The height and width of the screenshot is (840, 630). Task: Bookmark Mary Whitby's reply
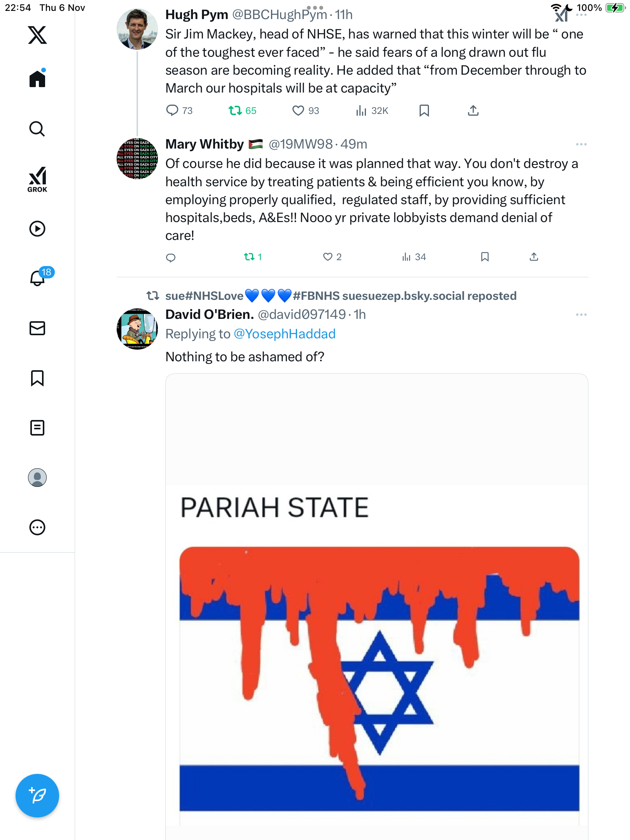(485, 257)
